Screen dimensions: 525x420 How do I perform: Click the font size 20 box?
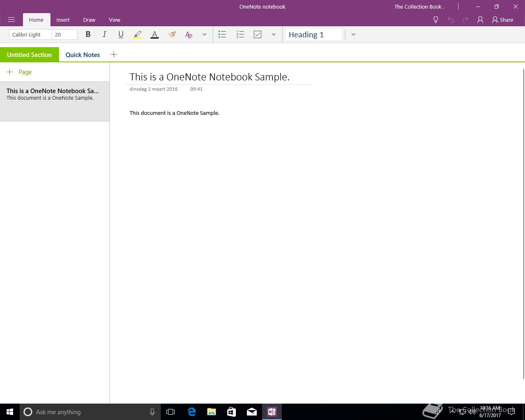(x=64, y=34)
